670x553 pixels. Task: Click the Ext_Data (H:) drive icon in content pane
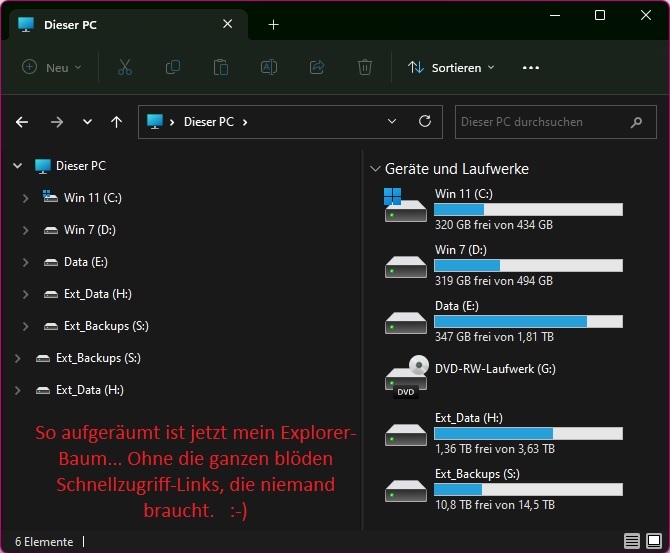tap(406, 434)
